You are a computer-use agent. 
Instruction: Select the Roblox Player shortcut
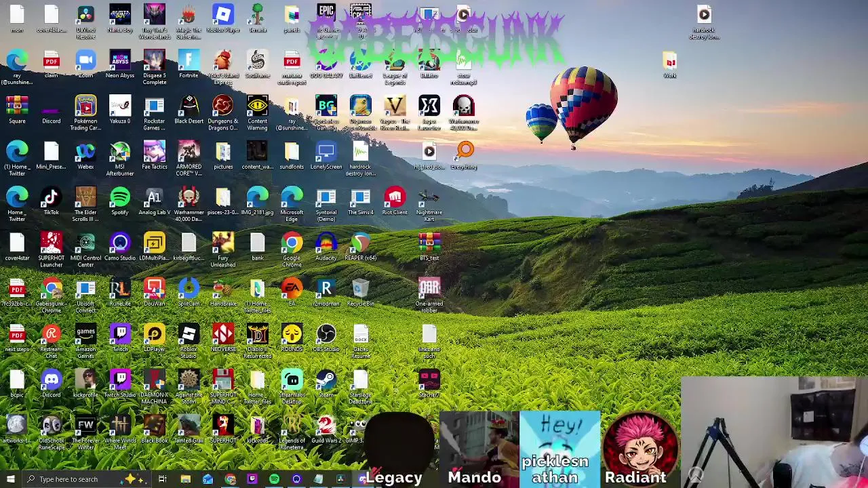click(x=223, y=19)
